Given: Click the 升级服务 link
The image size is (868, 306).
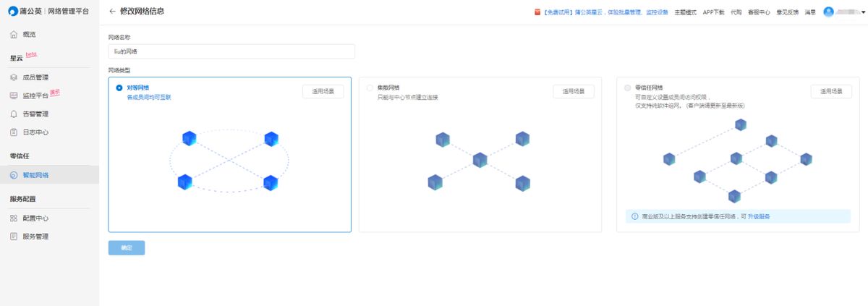Looking at the screenshot, I should coord(759,216).
